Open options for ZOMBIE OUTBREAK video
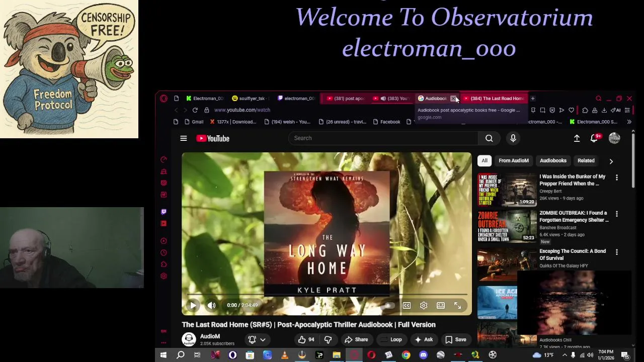The height and width of the screenshot is (362, 644). pyautogui.click(x=617, y=214)
